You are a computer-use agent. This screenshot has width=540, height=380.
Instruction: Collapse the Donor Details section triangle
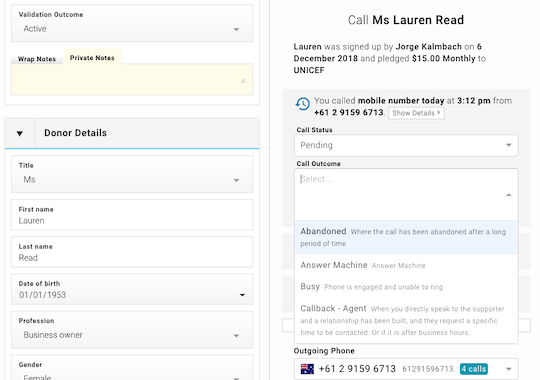coord(20,133)
